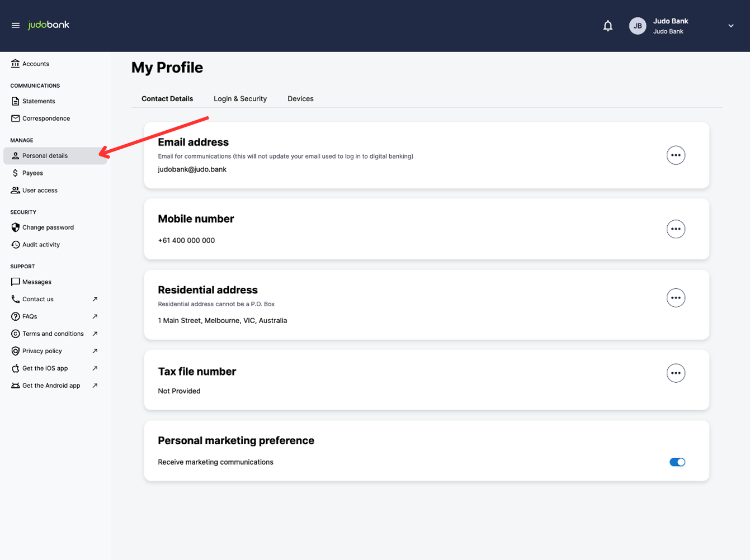The image size is (750, 560).
Task: Click the JB avatar circle
Action: pos(638,26)
